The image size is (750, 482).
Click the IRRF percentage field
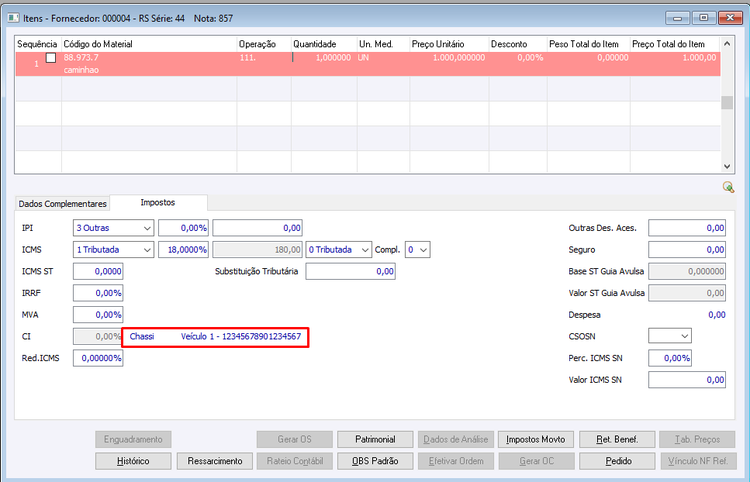point(98,293)
